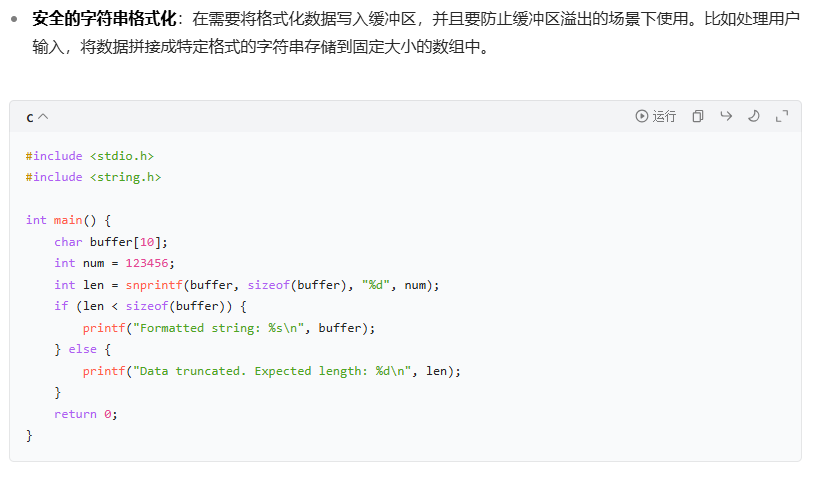Click the bold 安全的字符串格式化 heading
The image size is (816, 479).
point(104,19)
